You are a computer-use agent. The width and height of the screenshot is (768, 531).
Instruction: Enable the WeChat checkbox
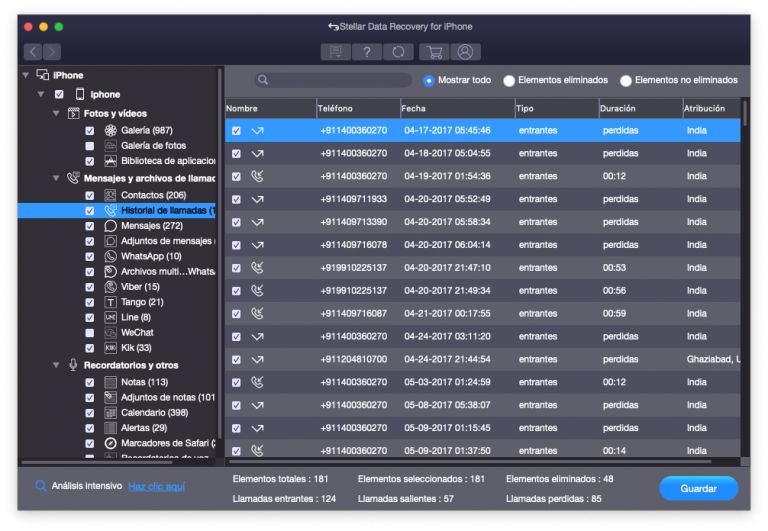pyautogui.click(x=90, y=333)
